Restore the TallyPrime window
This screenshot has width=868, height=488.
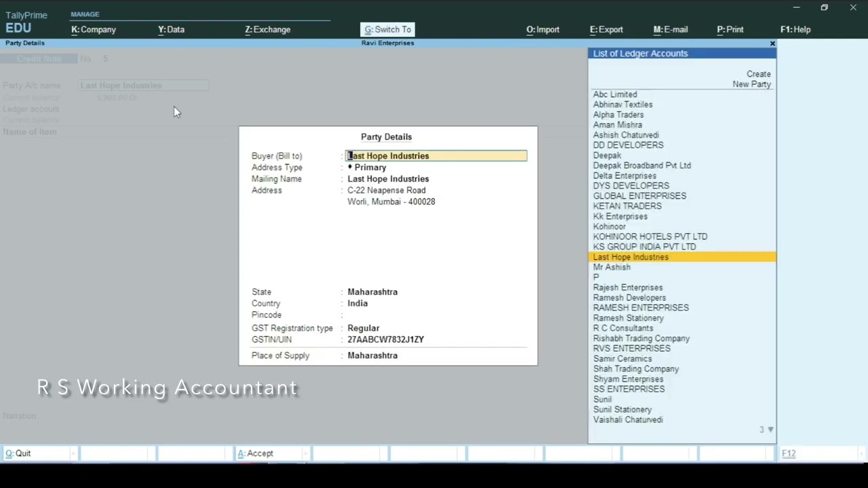click(x=824, y=7)
